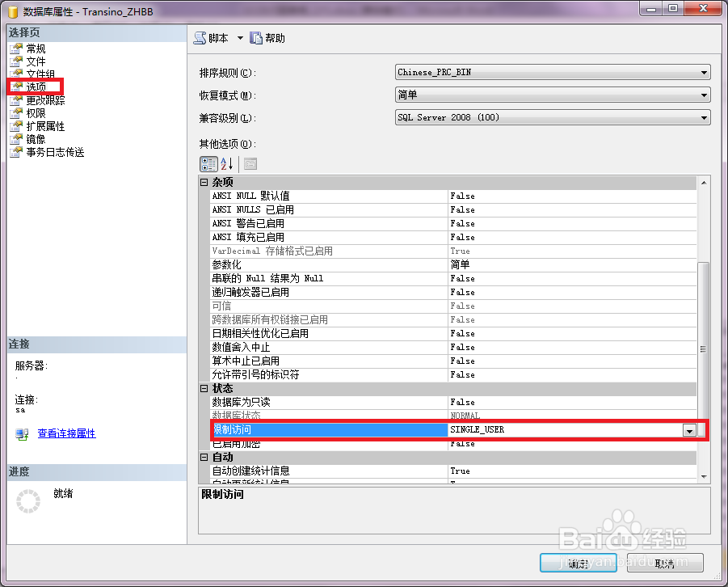Viewport: 728px width, 587px height.
Task: Open the 排序规则 collation dropdown
Action: [x=704, y=71]
